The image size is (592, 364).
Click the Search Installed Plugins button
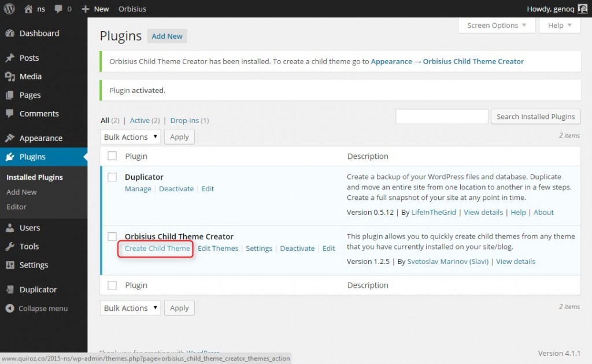click(x=536, y=117)
